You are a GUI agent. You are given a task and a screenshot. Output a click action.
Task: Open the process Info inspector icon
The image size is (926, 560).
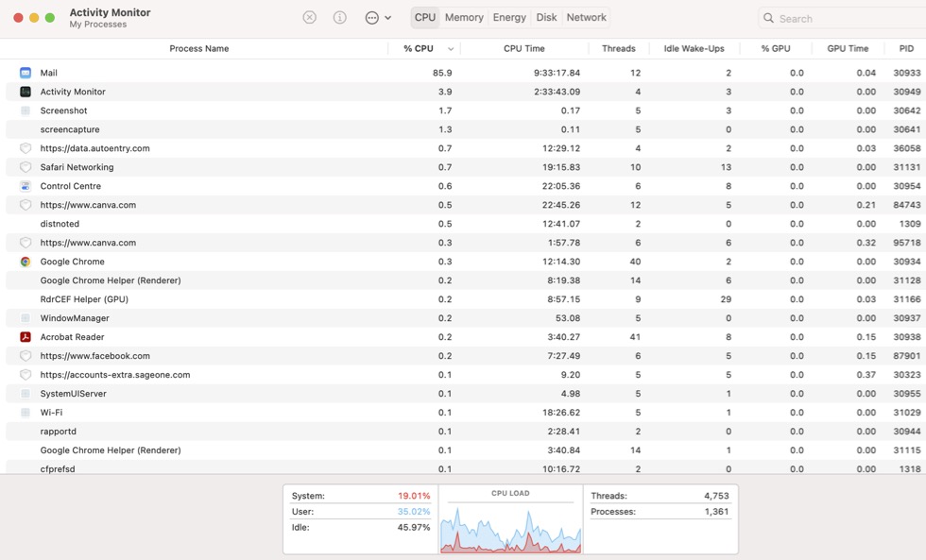coord(339,18)
